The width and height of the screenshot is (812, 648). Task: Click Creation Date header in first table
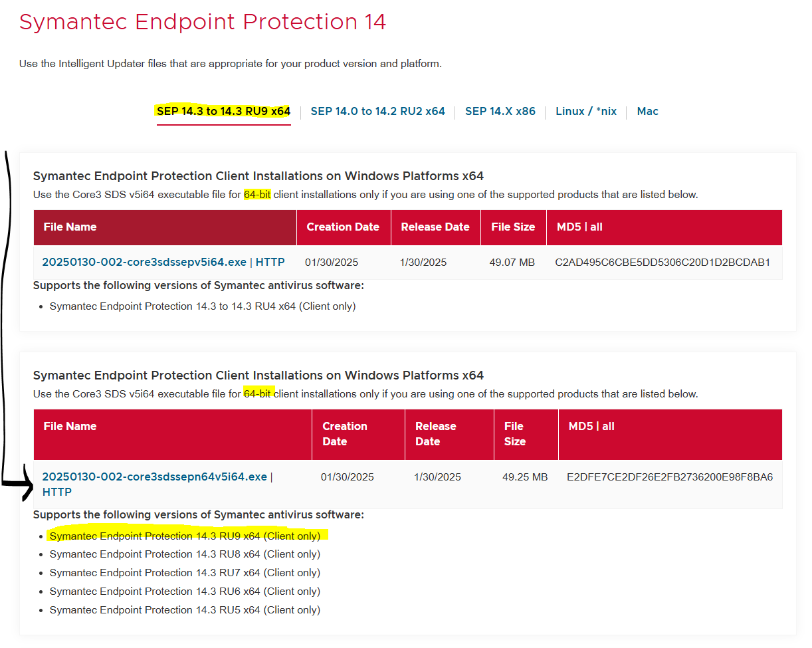click(x=343, y=227)
